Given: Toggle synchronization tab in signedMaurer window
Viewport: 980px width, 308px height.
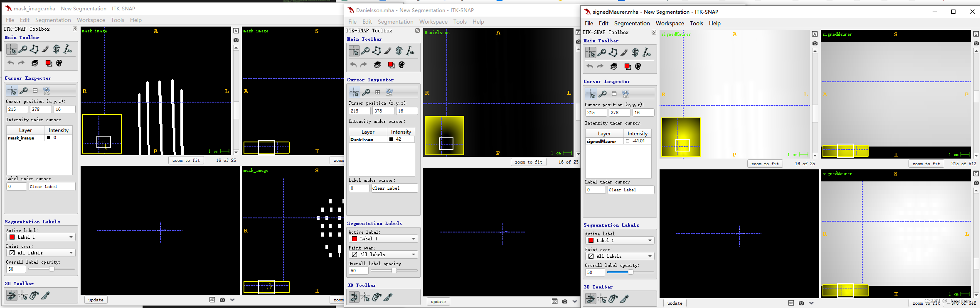Looking at the screenshot, I should [626, 94].
